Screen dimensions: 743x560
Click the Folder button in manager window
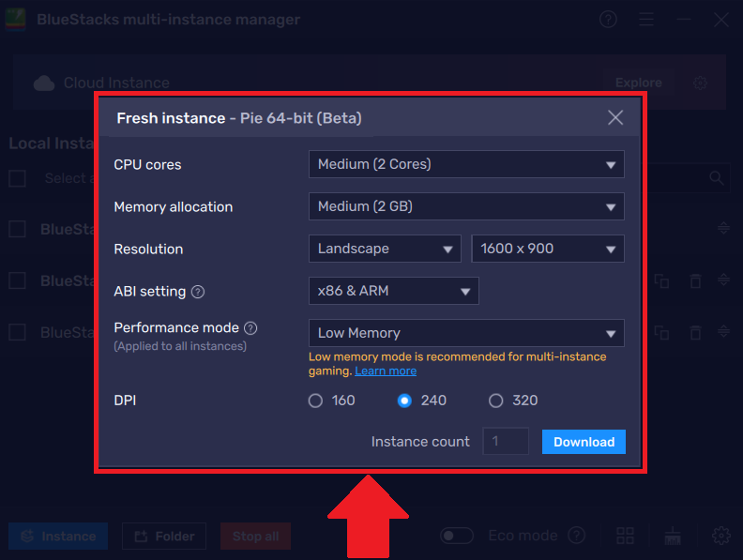[164, 537]
